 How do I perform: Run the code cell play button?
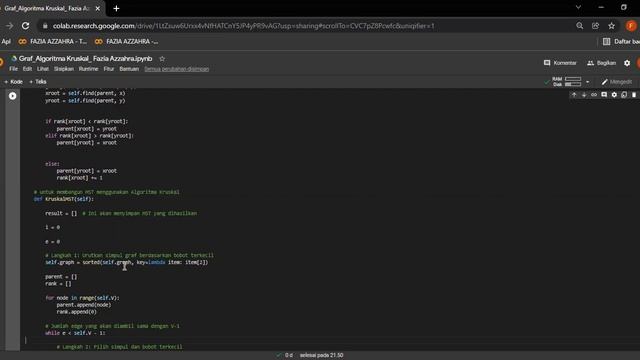[13, 96]
